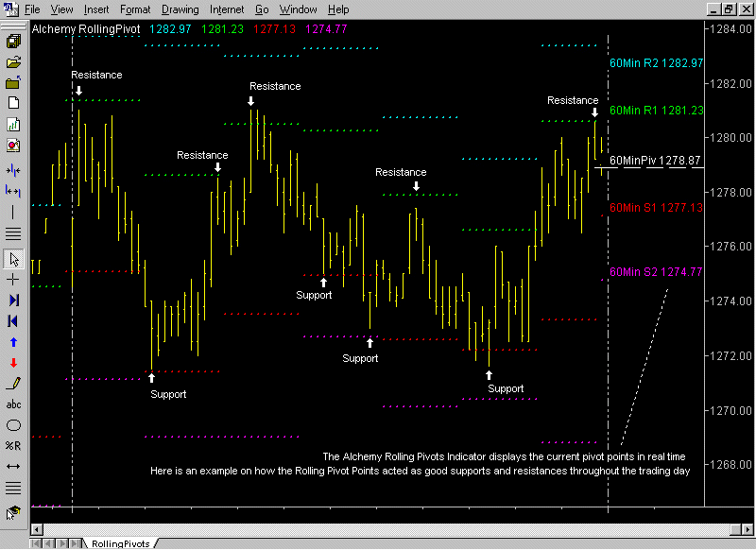The width and height of the screenshot is (756, 550).
Task: Click the graduation cap help pointer
Action: point(13,513)
